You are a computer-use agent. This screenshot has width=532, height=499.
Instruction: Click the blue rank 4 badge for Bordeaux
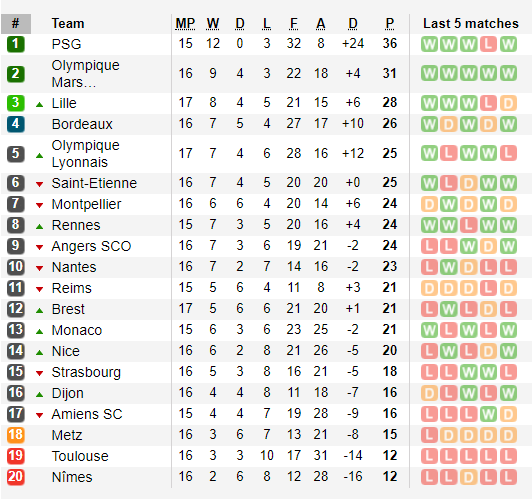click(16, 124)
